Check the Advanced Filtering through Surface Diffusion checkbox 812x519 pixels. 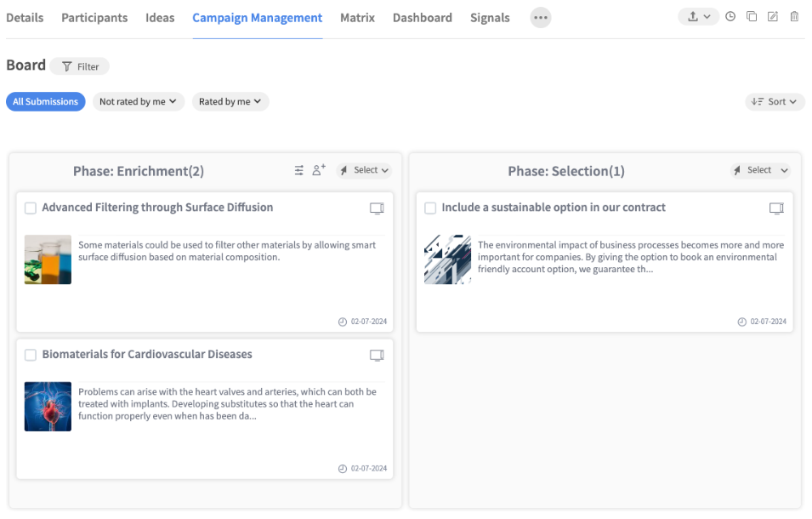31,208
